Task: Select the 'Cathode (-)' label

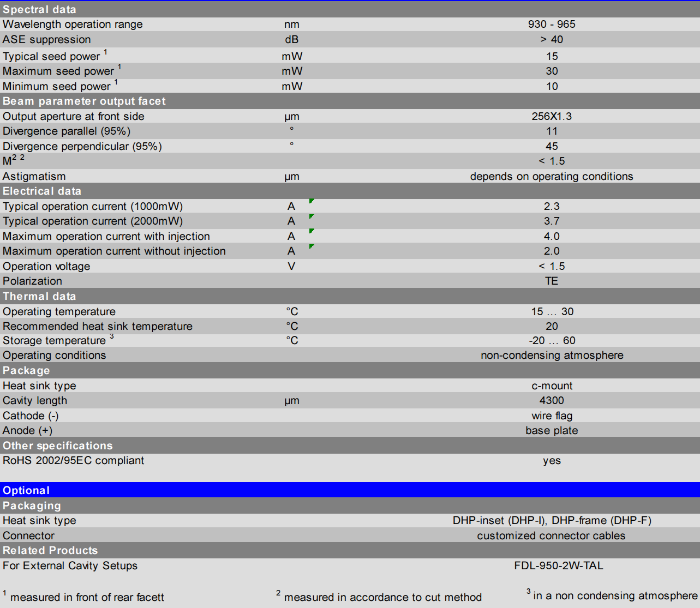Action: coord(31,416)
